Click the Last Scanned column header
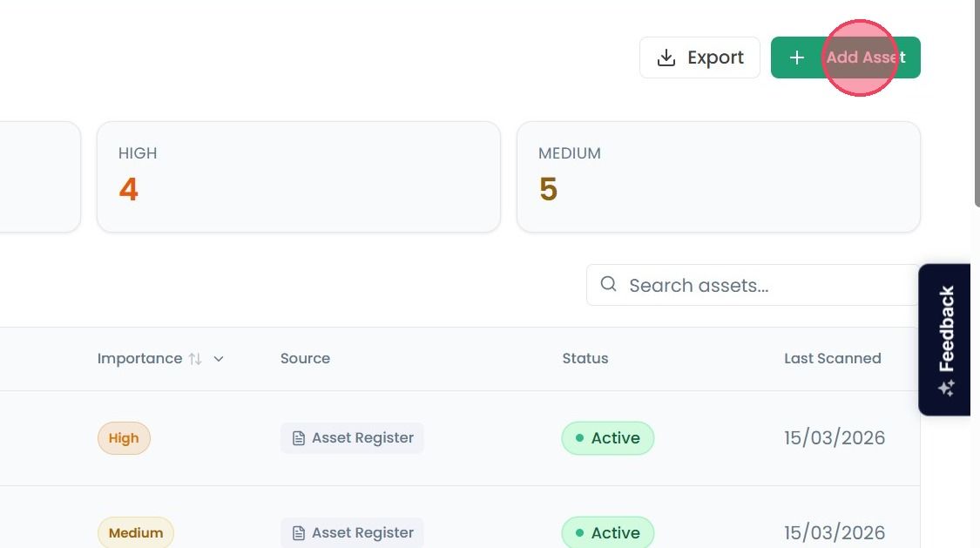The width and height of the screenshot is (980, 548). point(833,359)
